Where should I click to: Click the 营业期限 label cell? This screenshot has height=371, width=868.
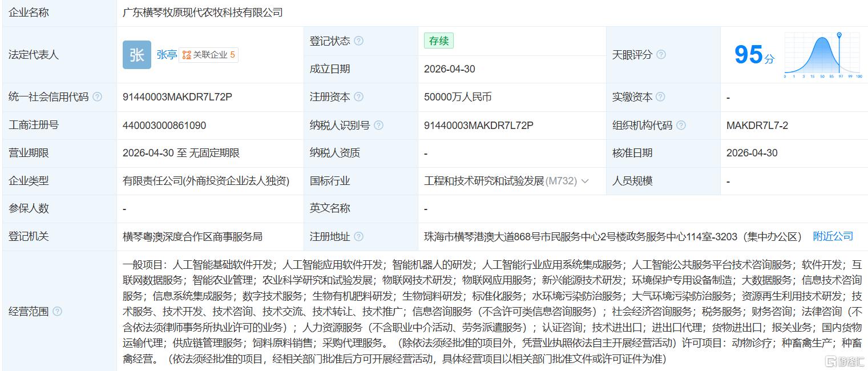point(59,153)
